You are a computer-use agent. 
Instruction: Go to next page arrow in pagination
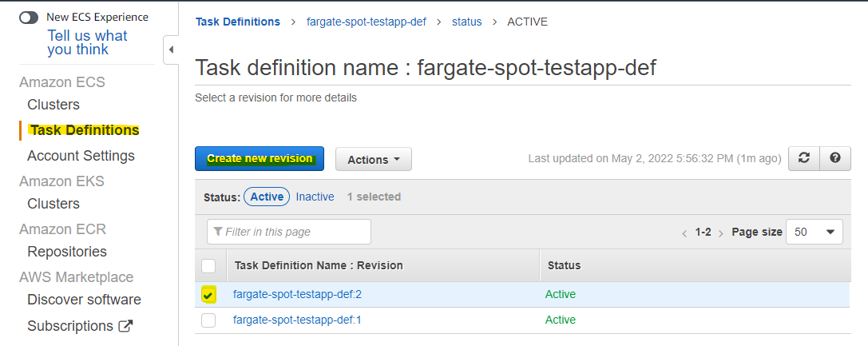[x=721, y=233]
